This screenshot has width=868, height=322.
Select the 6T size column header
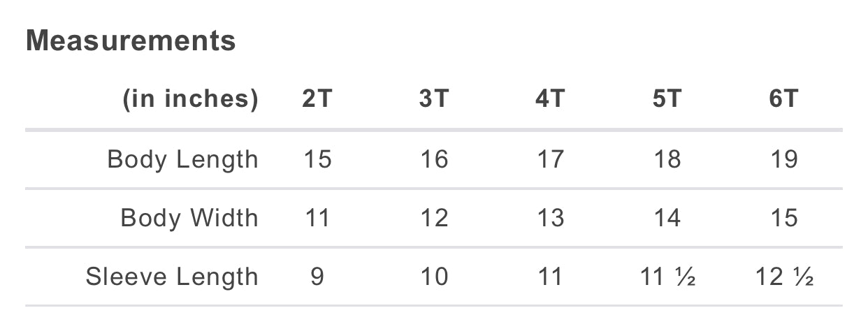783,99
